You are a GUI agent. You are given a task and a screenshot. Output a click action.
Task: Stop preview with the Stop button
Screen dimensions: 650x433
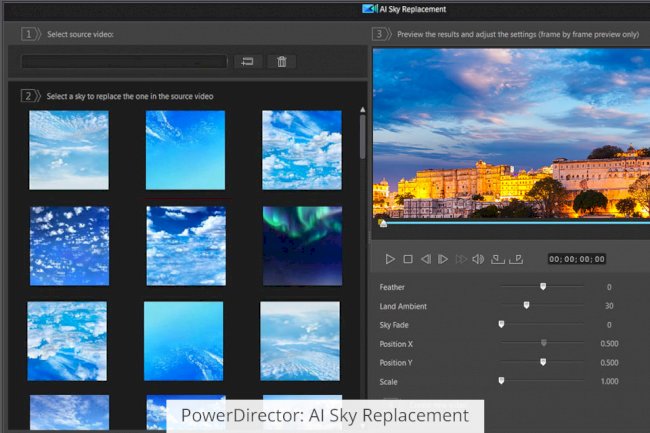[x=408, y=259]
